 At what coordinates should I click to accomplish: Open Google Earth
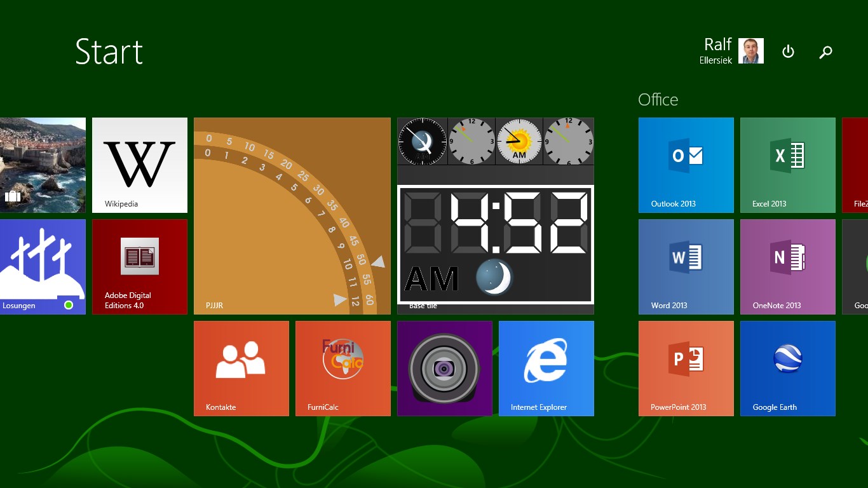click(787, 368)
